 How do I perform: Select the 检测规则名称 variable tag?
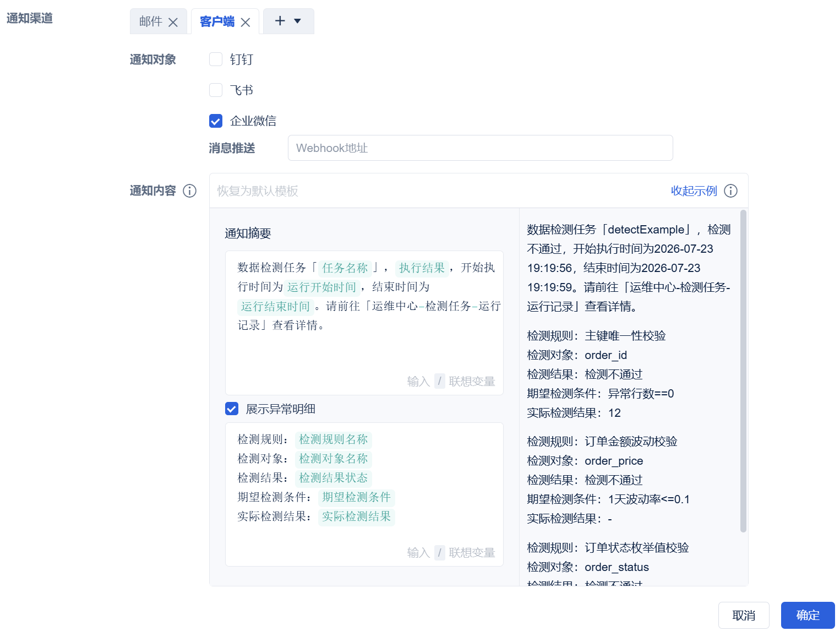tap(334, 439)
